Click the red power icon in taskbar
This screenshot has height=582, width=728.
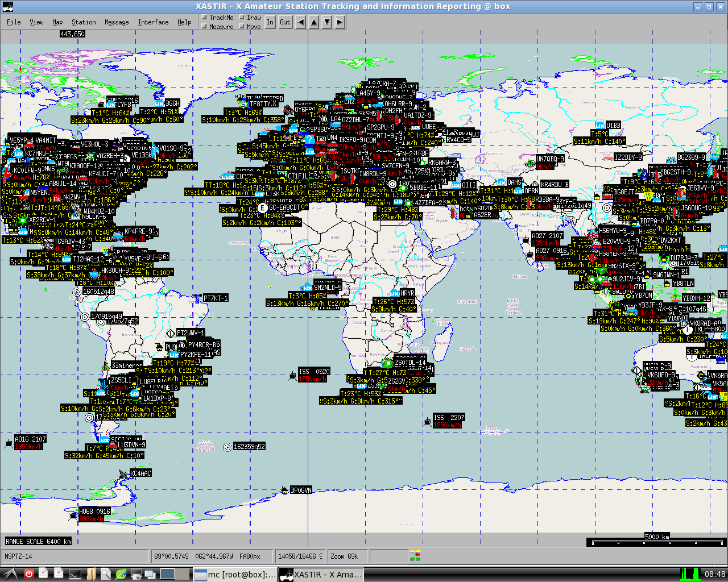click(x=28, y=575)
